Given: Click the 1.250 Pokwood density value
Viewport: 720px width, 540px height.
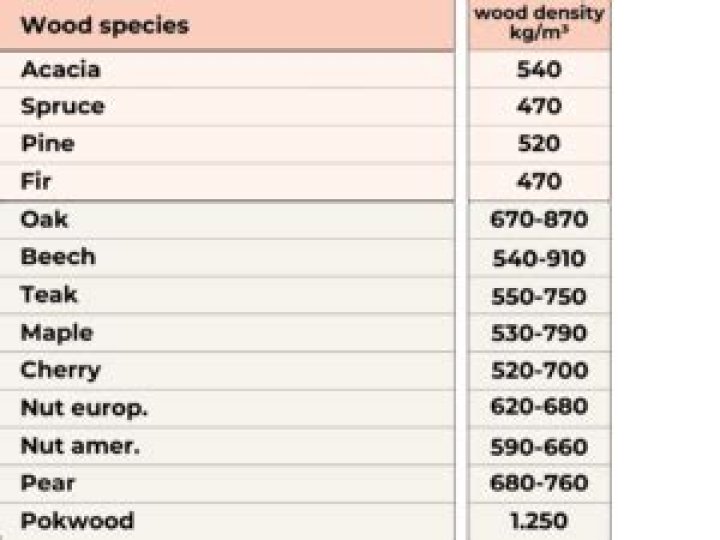Looking at the screenshot, I should (539, 521).
